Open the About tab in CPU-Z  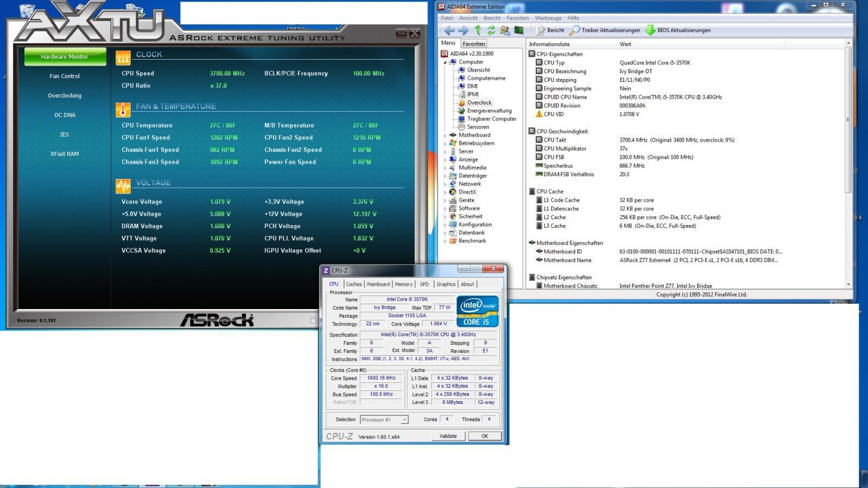click(468, 284)
